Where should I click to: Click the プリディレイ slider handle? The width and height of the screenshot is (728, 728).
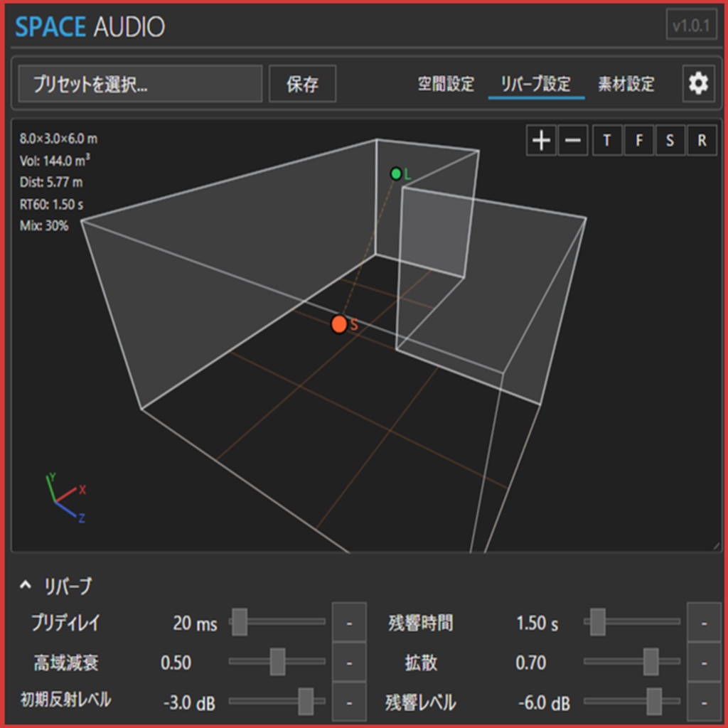click(240, 621)
